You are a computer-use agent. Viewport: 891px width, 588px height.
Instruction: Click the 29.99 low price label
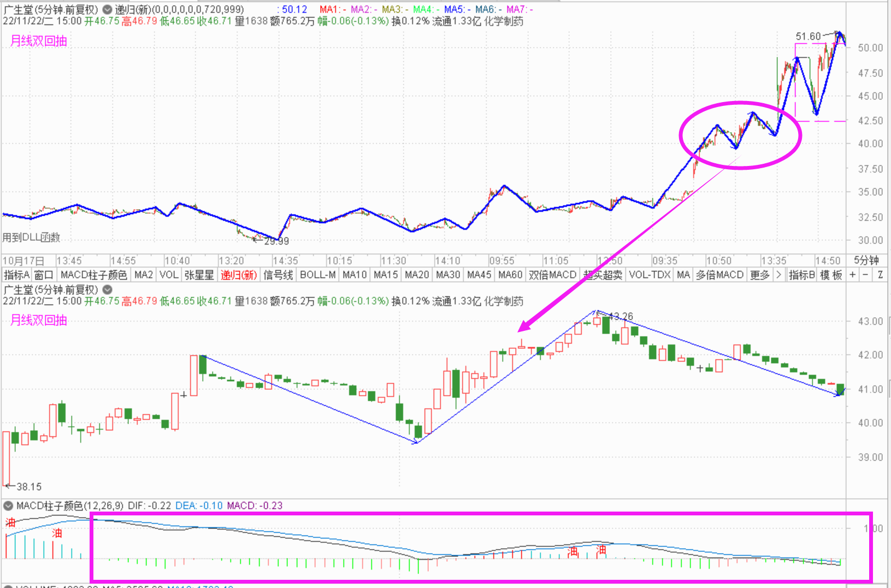tap(276, 241)
